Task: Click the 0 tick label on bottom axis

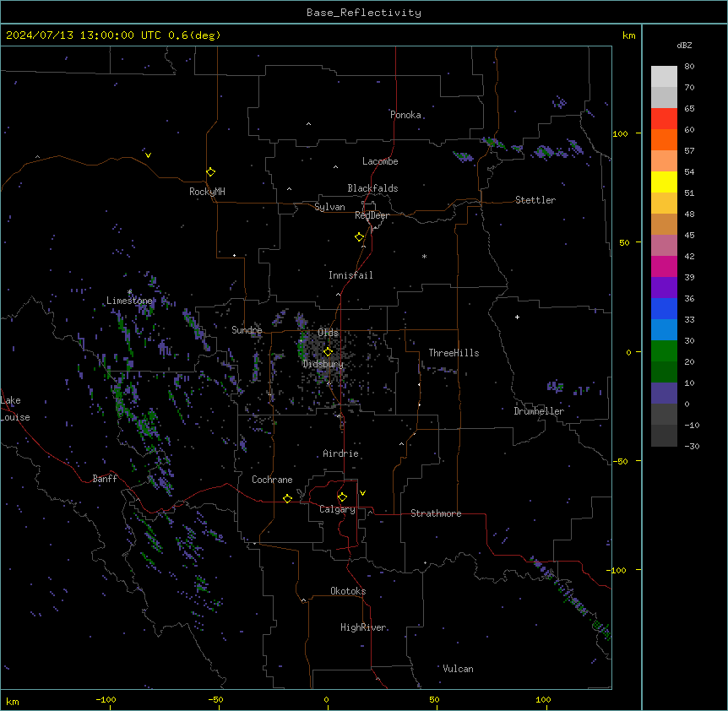Action: point(326,699)
